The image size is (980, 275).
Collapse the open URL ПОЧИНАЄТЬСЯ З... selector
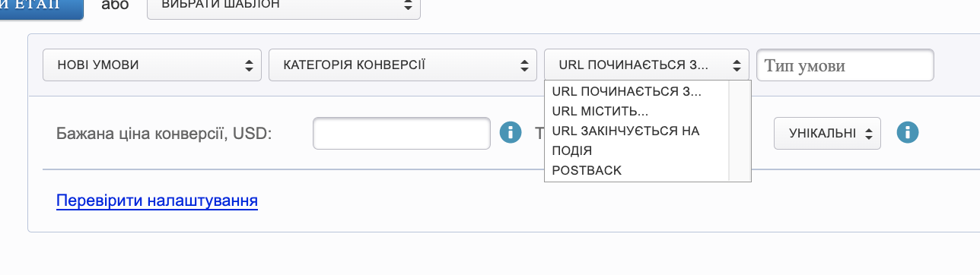click(647, 65)
